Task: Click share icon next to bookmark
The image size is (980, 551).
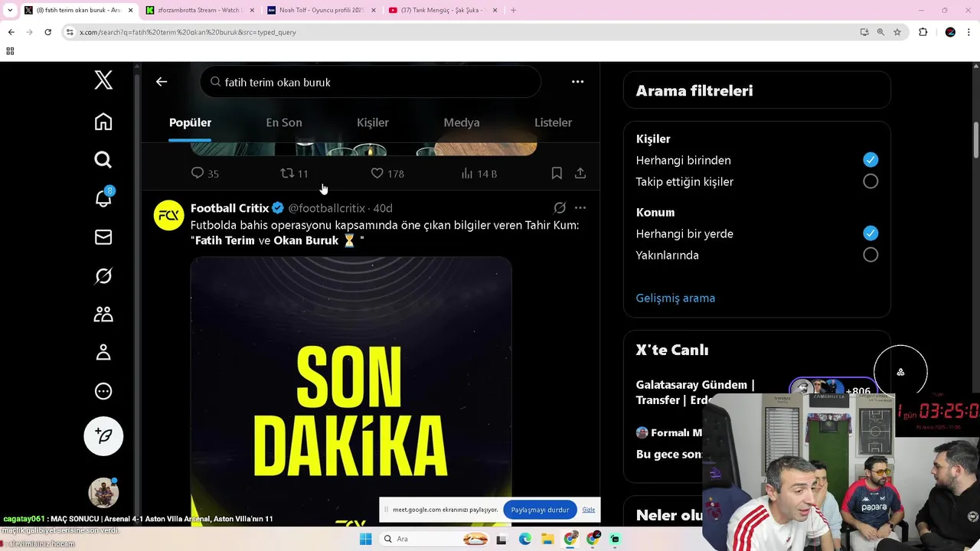Action: (x=580, y=174)
